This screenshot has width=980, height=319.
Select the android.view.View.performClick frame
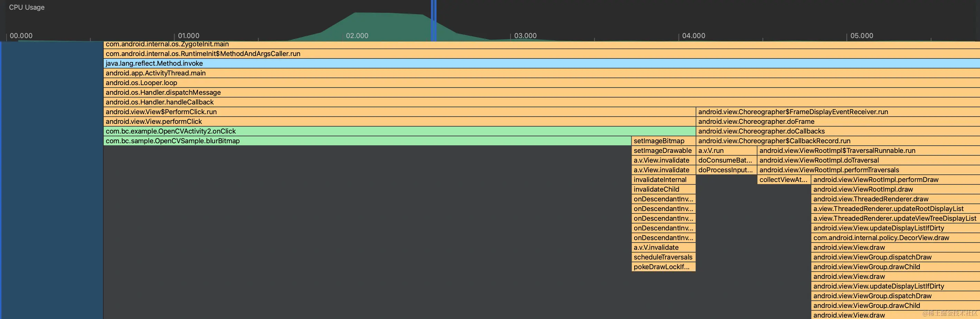click(399, 121)
